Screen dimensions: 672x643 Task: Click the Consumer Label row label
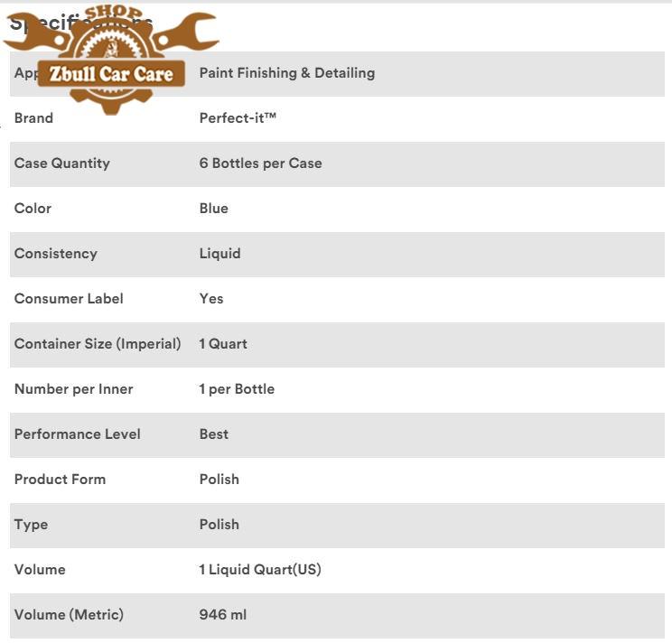point(69,299)
